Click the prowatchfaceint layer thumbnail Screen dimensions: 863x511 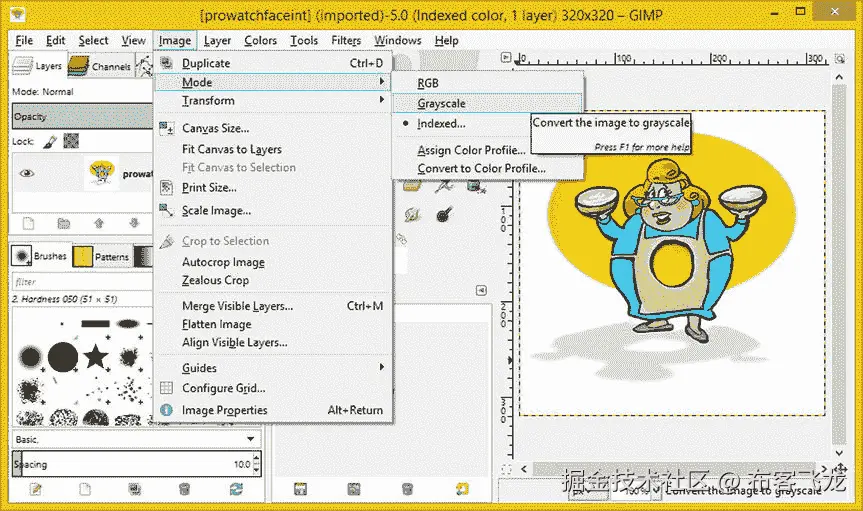[101, 173]
